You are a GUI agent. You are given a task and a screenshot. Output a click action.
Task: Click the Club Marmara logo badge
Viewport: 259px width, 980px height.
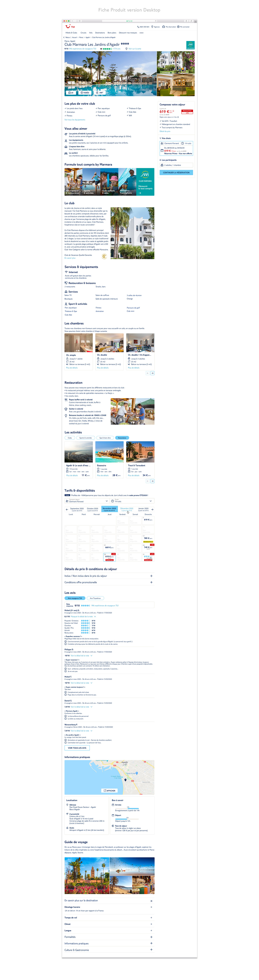[x=190, y=46]
